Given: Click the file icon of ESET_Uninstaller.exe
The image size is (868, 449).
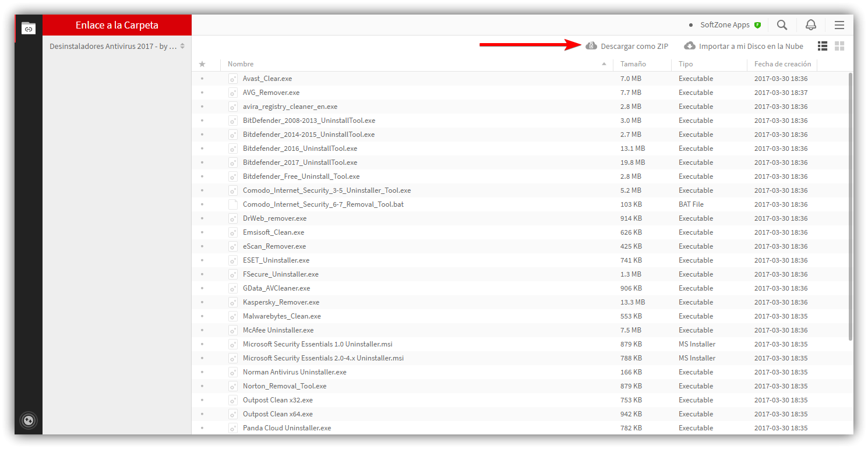Looking at the screenshot, I should tap(233, 260).
